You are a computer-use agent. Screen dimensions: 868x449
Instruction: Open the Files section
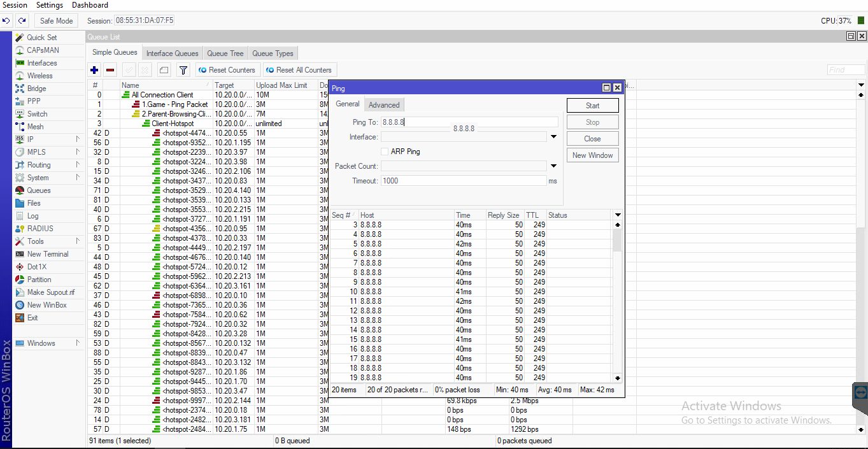pyautogui.click(x=34, y=203)
